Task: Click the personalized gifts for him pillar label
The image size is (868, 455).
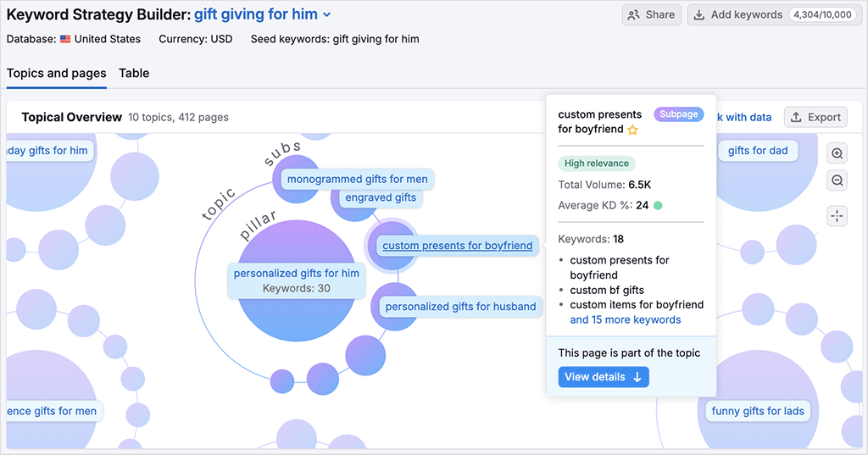Action: [296, 280]
